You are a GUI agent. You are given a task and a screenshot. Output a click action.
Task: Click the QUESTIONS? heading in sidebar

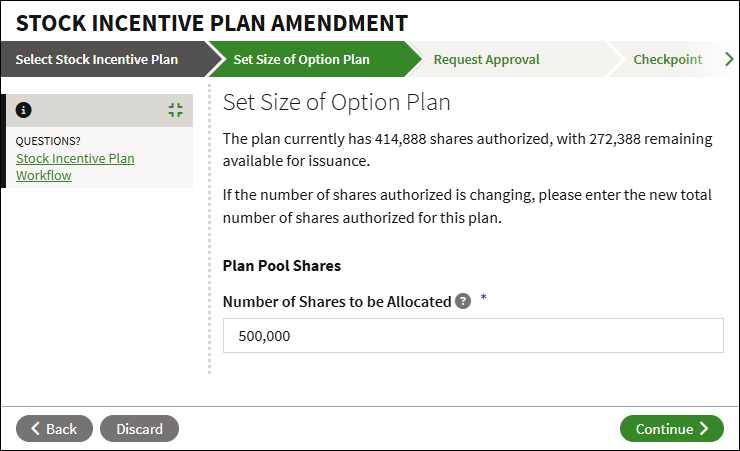point(48,141)
